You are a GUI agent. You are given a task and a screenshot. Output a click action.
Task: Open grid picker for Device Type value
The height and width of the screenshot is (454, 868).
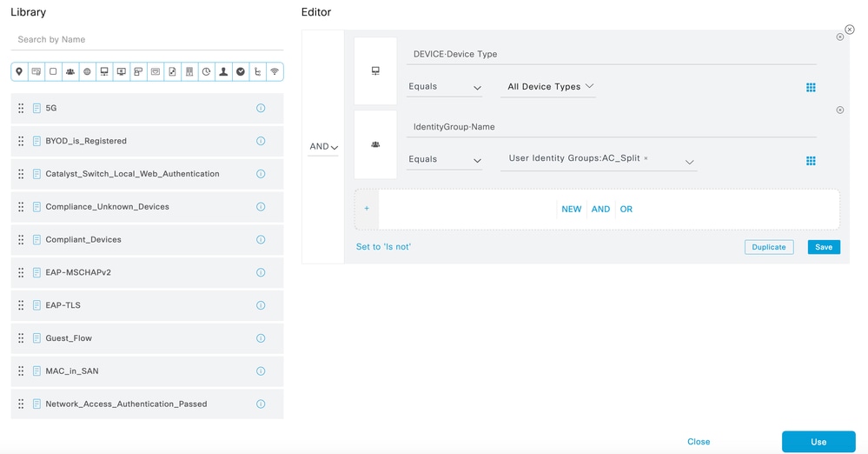coord(811,88)
